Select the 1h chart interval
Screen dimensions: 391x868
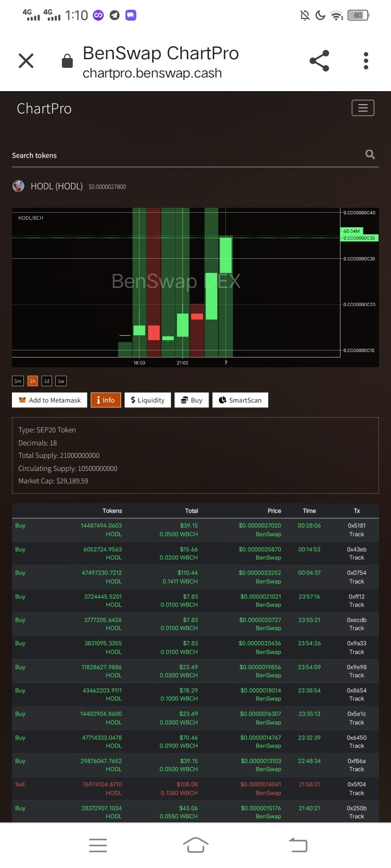tap(32, 381)
